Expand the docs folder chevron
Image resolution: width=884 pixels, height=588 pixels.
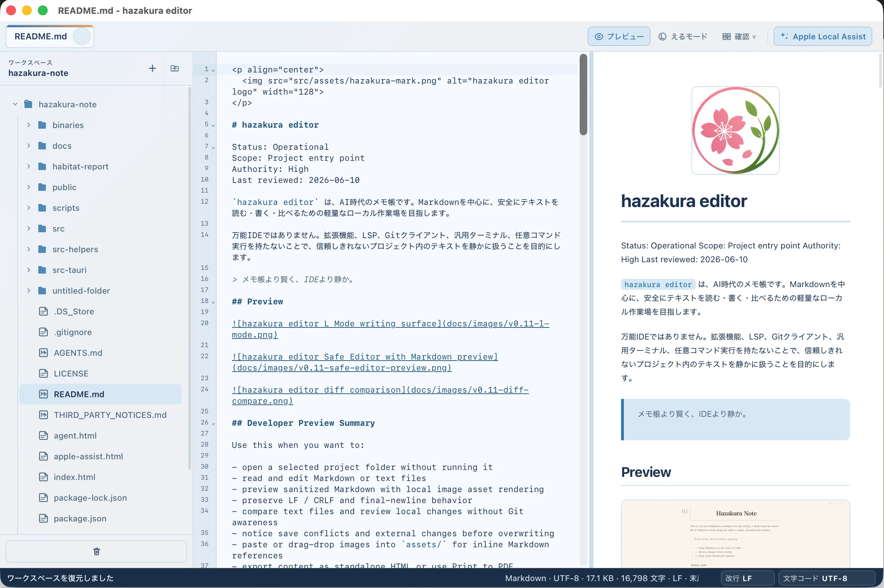click(x=29, y=146)
